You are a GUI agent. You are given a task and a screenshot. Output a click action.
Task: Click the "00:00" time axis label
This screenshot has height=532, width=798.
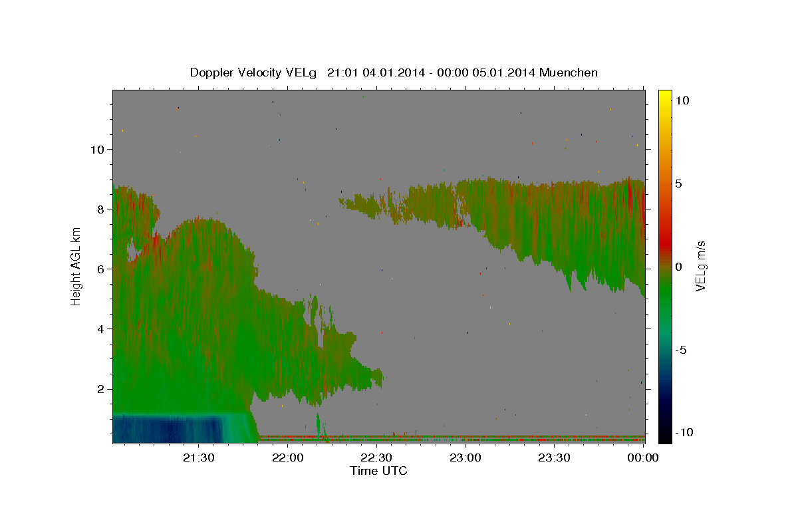[643, 458]
